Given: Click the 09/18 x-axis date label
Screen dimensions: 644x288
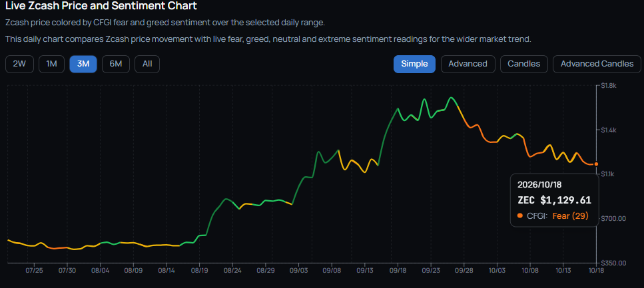Looking at the screenshot, I should pos(398,271).
